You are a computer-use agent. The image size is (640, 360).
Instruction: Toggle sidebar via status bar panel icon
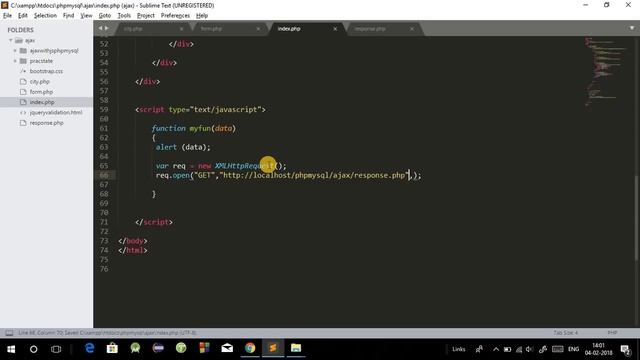[9, 333]
